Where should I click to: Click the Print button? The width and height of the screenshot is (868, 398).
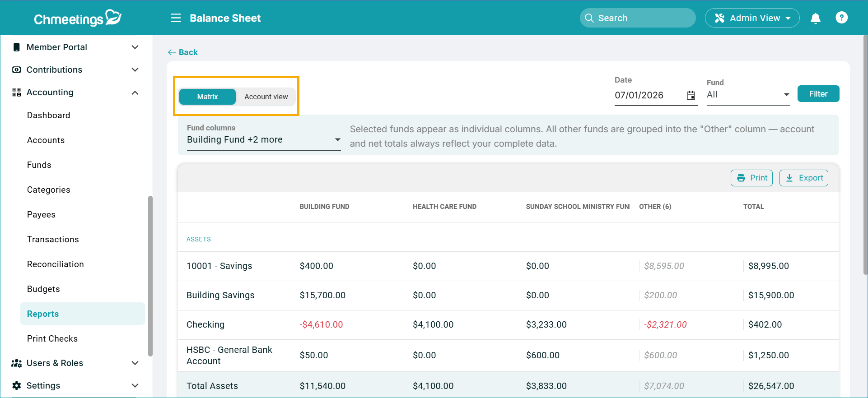pyautogui.click(x=752, y=178)
